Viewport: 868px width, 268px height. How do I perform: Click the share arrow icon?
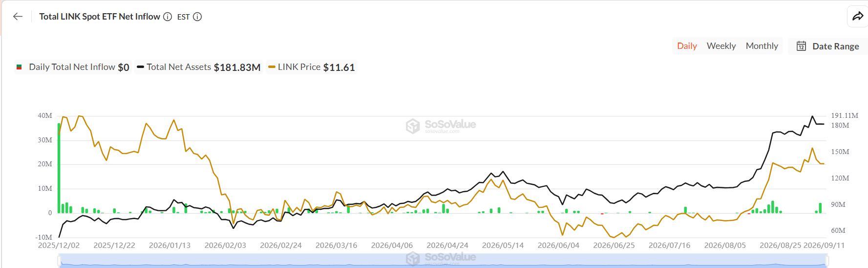tap(858, 17)
